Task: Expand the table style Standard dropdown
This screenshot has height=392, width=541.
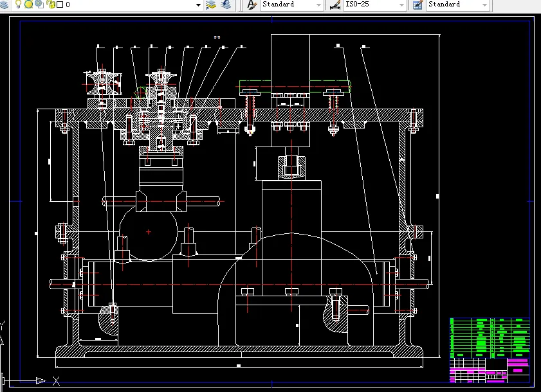Action: point(484,4)
